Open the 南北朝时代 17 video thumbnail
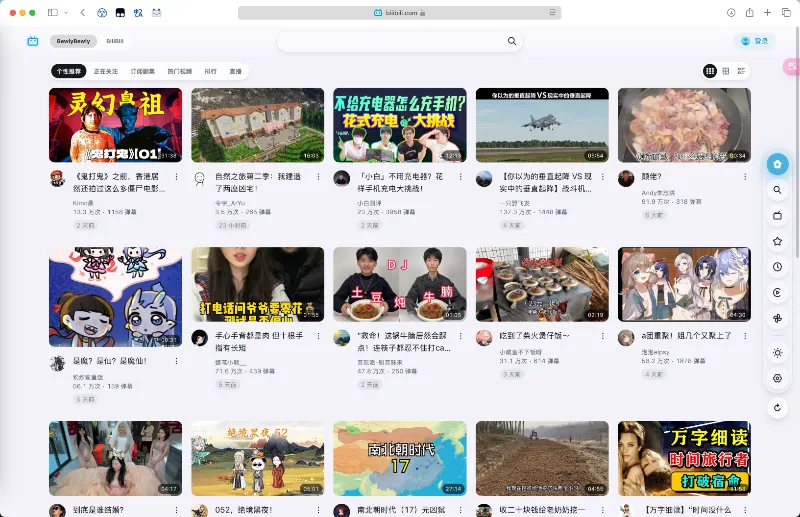 [x=400, y=458]
